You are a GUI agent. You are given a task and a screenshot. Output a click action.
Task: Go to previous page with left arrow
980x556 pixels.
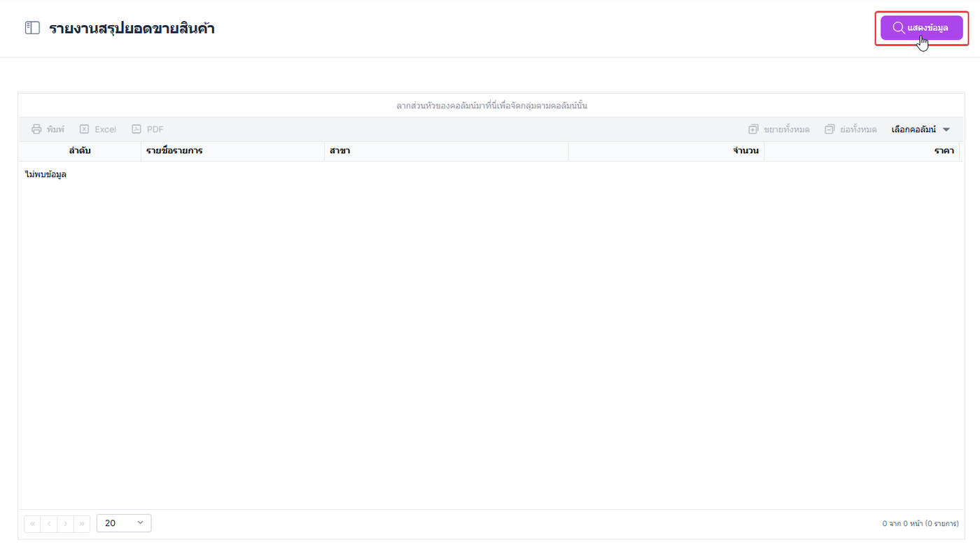tap(49, 524)
